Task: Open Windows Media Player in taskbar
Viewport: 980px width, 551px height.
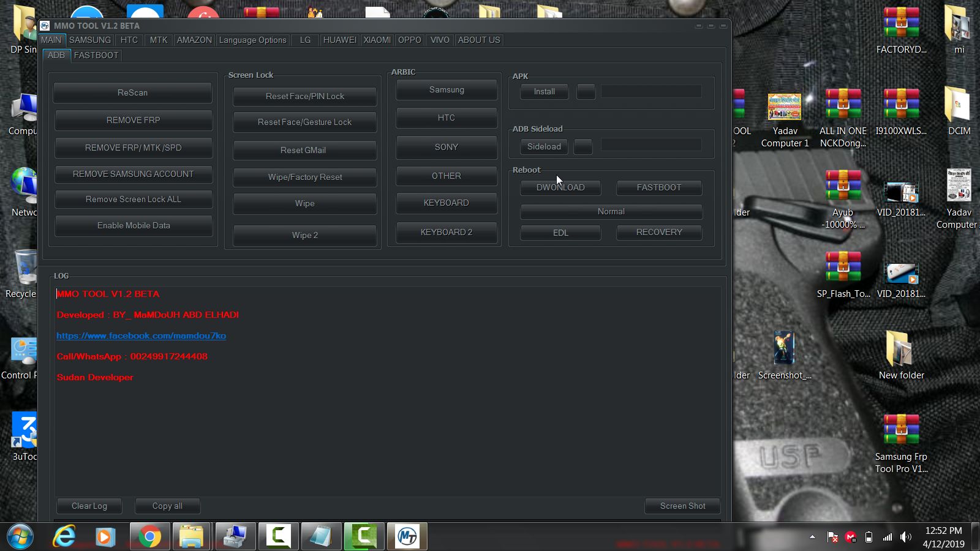Action: pyautogui.click(x=105, y=537)
